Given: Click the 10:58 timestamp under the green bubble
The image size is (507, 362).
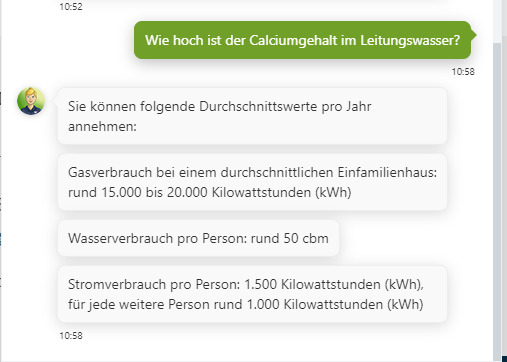Looking at the screenshot, I should (x=463, y=72).
